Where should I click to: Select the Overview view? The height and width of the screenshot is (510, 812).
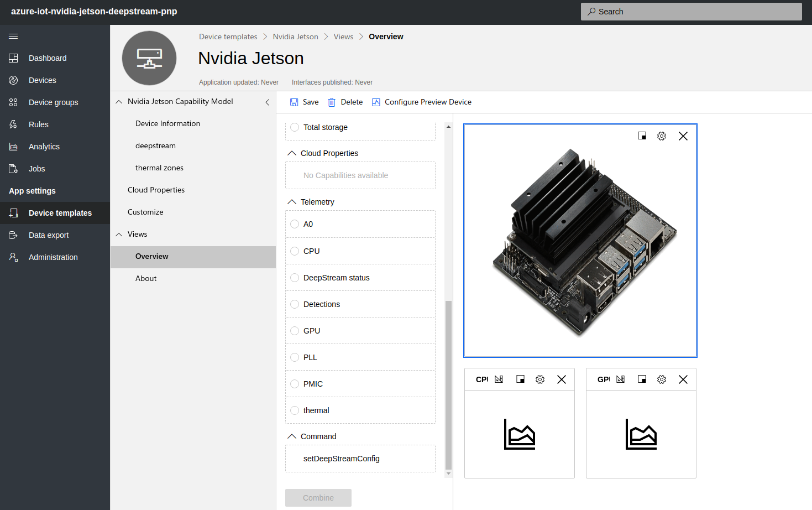pyautogui.click(x=193, y=257)
